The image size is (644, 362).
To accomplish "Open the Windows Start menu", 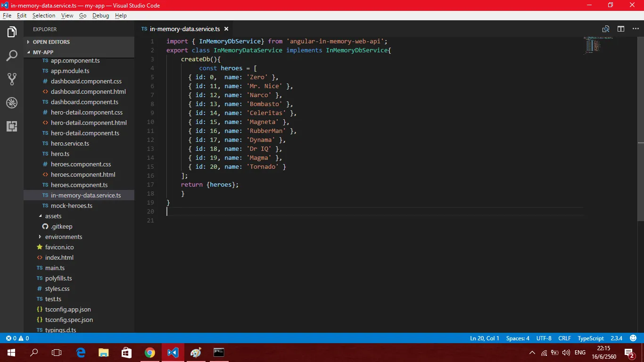I will tap(11, 353).
